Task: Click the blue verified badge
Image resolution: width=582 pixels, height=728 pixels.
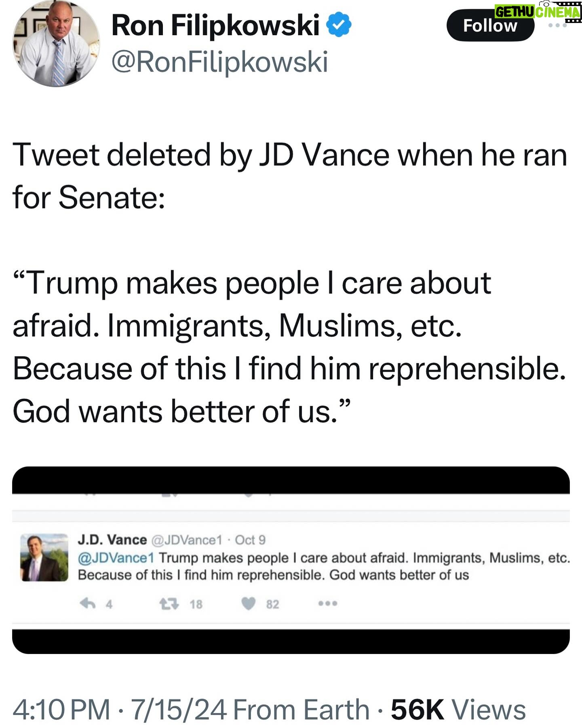Action: click(x=339, y=25)
